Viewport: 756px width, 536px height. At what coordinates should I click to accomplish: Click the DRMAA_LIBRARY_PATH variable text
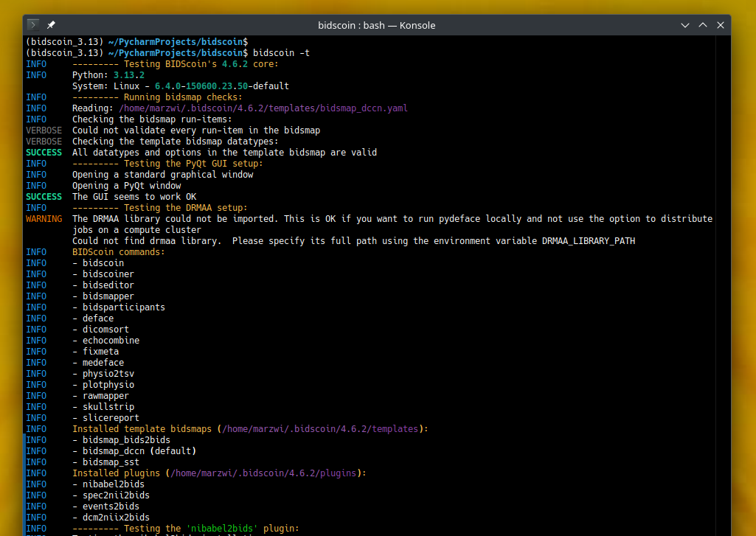(x=589, y=241)
